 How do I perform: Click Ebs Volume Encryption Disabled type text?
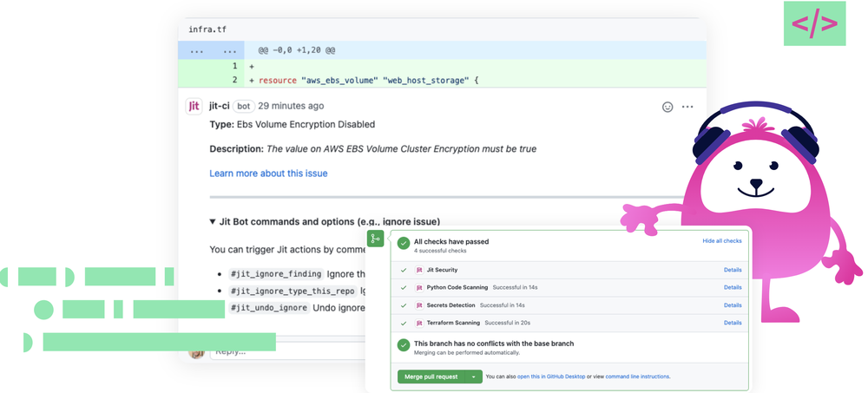[306, 125]
